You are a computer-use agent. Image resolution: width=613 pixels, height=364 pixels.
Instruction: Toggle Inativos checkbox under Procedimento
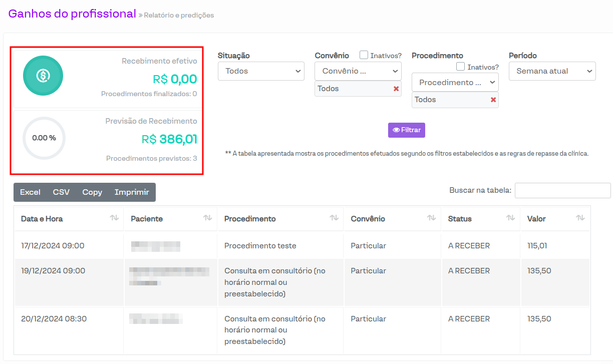tap(461, 67)
